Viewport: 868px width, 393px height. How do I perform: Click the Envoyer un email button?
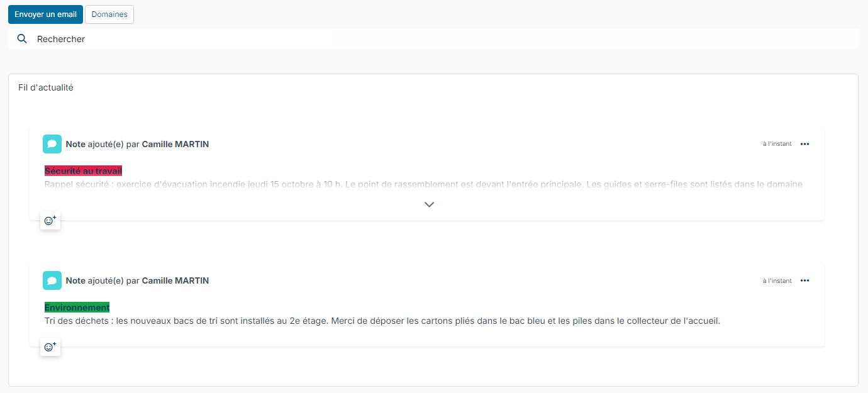tap(45, 14)
